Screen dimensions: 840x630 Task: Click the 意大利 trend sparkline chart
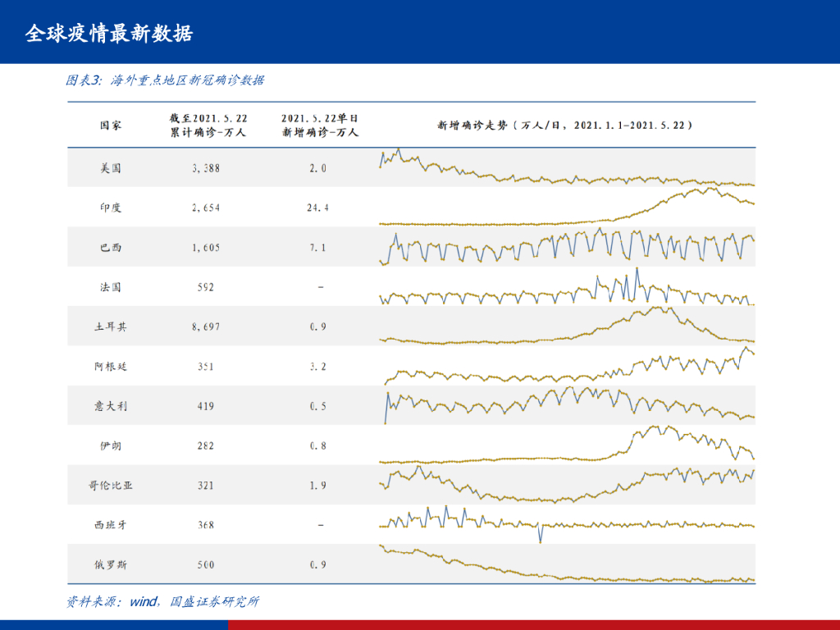click(566, 404)
